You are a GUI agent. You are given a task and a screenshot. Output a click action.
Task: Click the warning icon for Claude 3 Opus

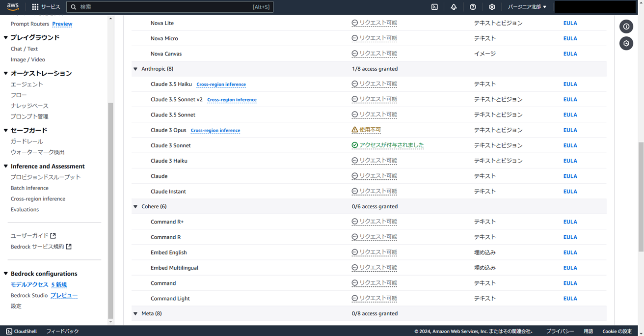pos(354,130)
